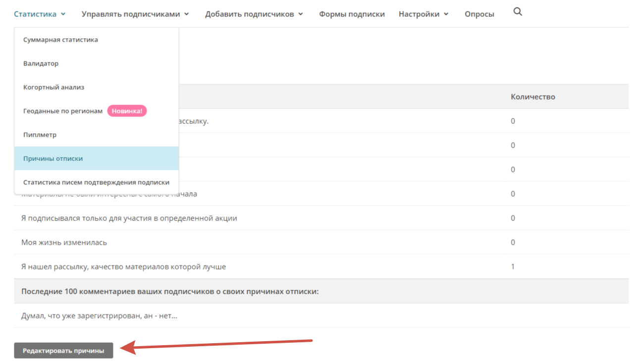Select Пиплметр in the dropdown
Viewport: 637px width, 364px height.
click(40, 135)
